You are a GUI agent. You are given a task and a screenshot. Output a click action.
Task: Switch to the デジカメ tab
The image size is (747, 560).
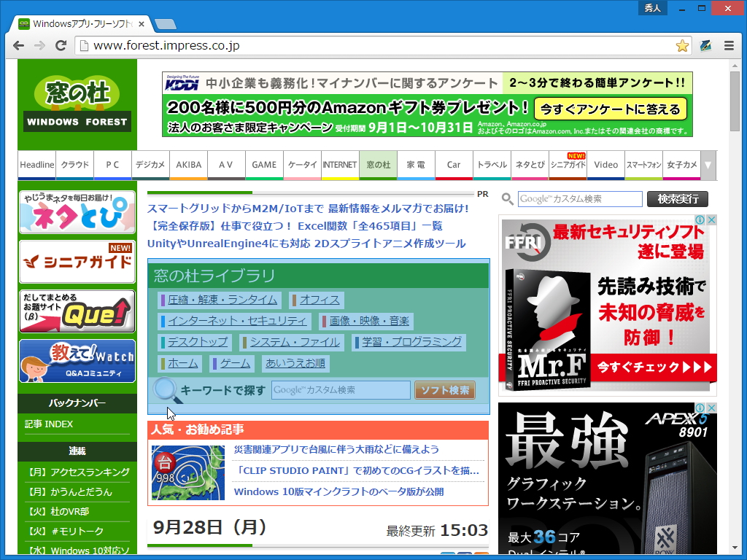pyautogui.click(x=150, y=165)
